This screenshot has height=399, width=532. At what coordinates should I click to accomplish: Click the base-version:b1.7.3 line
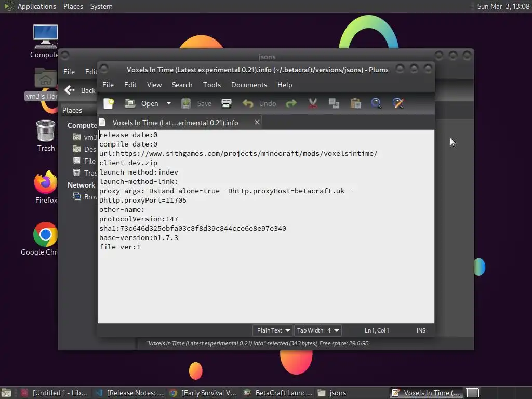(x=138, y=238)
